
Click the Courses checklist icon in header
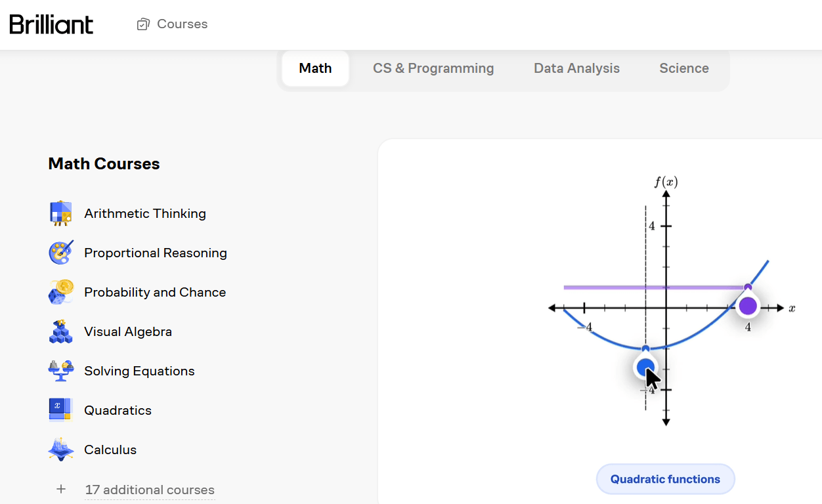(x=143, y=24)
